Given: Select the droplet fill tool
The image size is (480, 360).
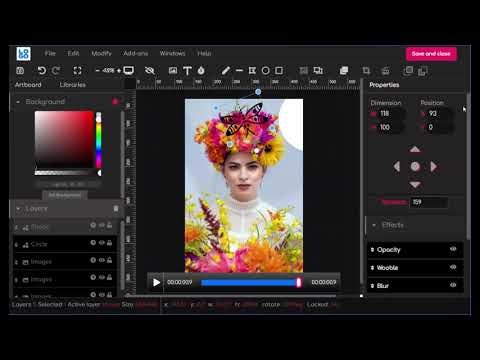Looking at the screenshot, I should [201, 70].
